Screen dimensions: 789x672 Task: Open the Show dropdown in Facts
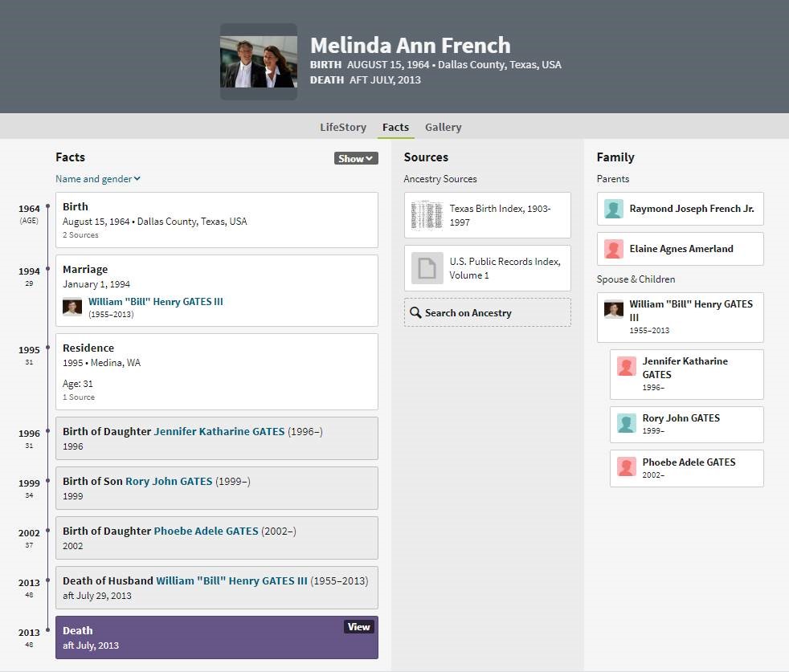click(x=355, y=158)
